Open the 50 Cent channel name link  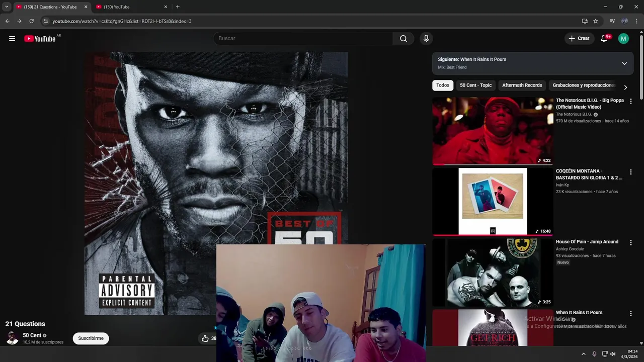(32, 335)
